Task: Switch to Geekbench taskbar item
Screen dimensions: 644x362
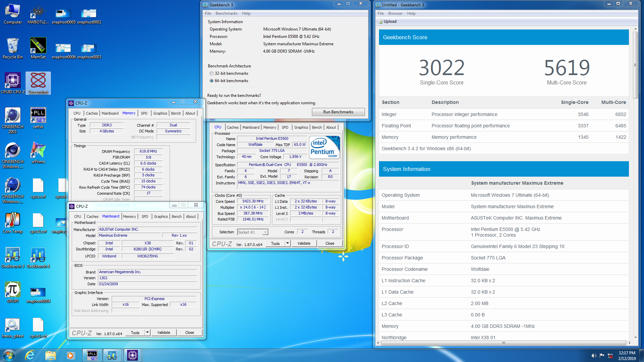Action: pos(112,355)
